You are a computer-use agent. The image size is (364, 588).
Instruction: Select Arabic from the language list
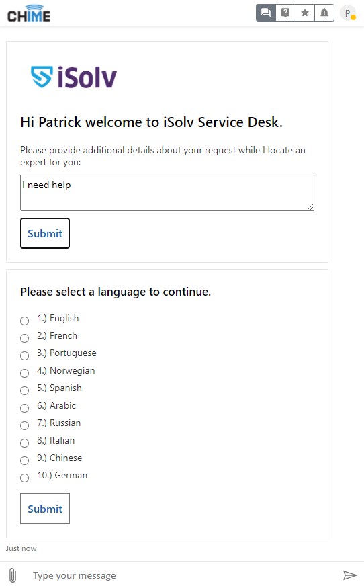(24, 408)
